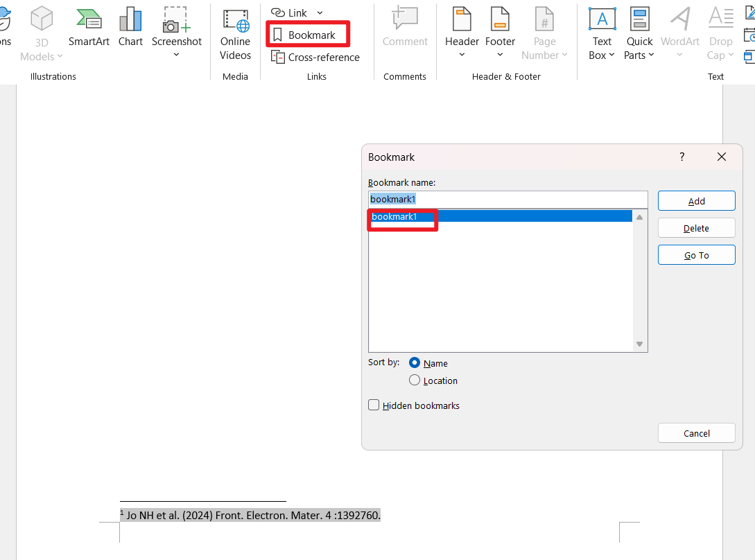Enable the Hidden bookmarks checkbox
The image size is (755, 560).
(374, 405)
